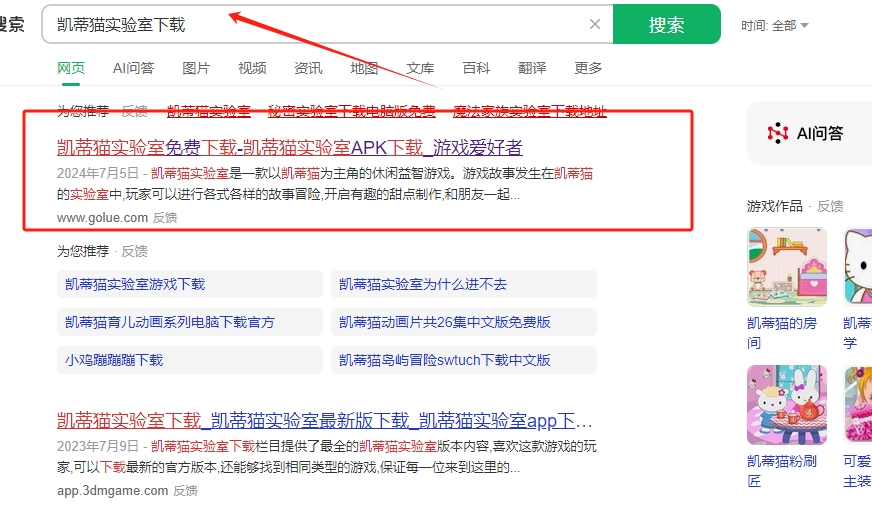Select suggestion 凯蒂猫动画片共26集中文版免费版

[x=464, y=322]
